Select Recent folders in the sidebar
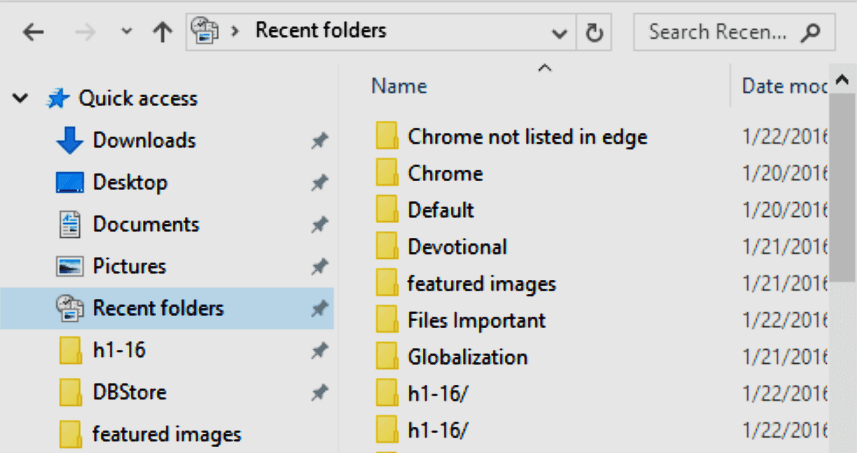Screen dimensions: 857x453 click(157, 308)
